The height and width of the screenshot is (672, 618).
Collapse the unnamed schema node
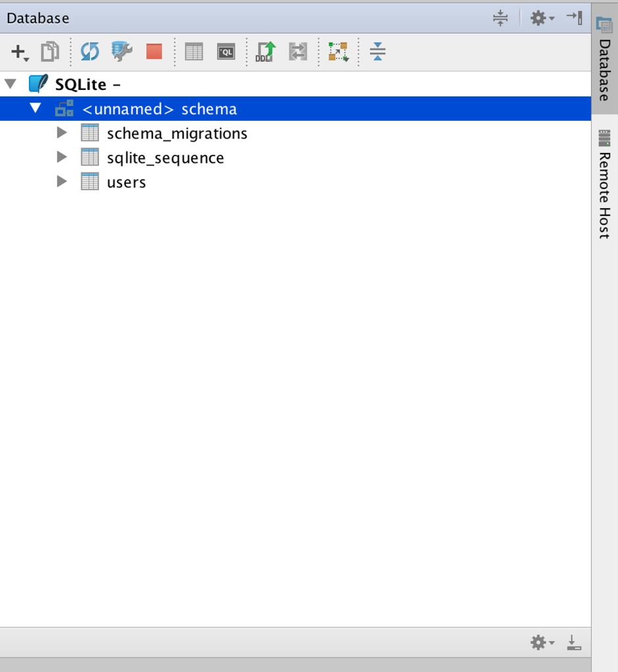tap(35, 108)
